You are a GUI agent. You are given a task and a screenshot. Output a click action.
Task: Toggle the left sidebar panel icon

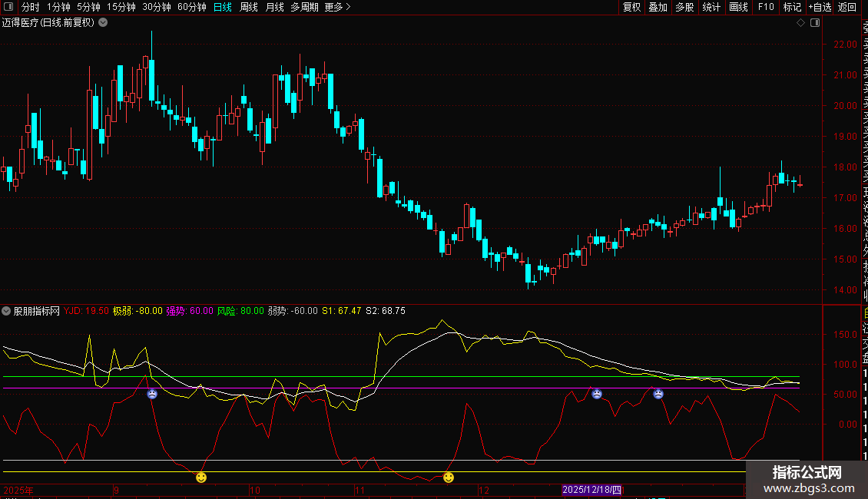tap(8, 7)
